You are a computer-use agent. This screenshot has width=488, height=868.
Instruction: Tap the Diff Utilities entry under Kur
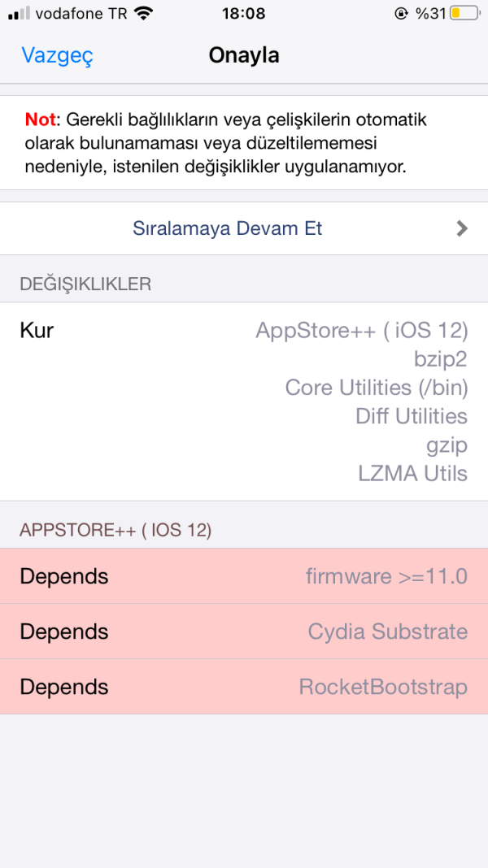click(411, 416)
